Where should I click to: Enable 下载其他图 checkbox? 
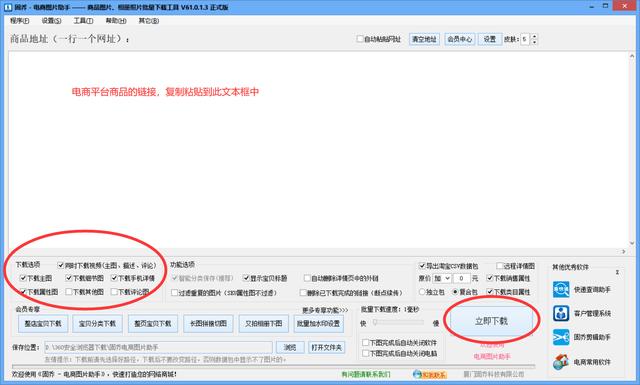pyautogui.click(x=69, y=292)
